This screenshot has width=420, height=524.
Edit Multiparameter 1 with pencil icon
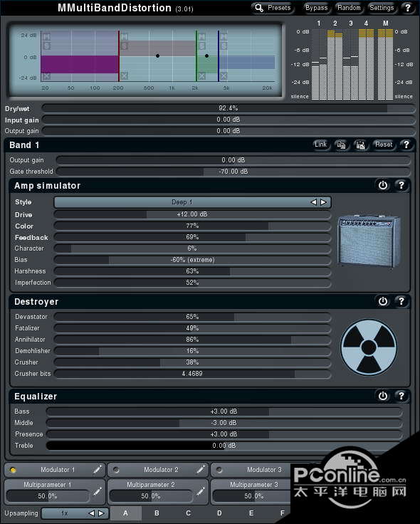(98, 491)
